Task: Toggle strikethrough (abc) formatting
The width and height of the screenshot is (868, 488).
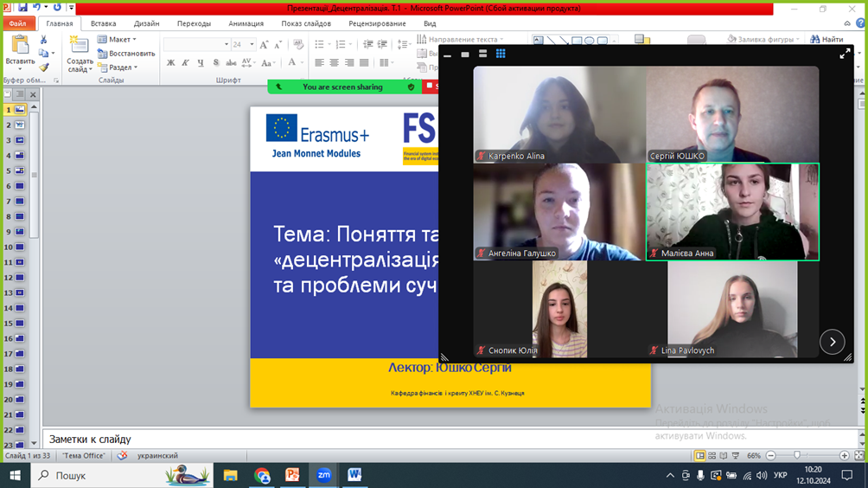Action: point(231,62)
